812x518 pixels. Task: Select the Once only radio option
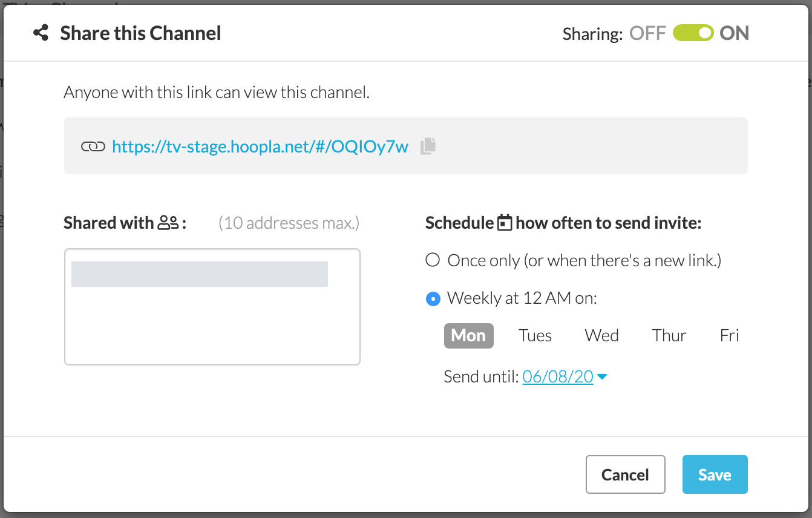pos(432,260)
